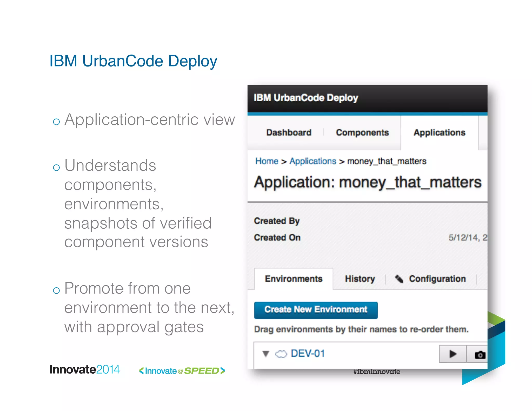
Task: Click the Innovate2014 logo
Action: [85, 369]
